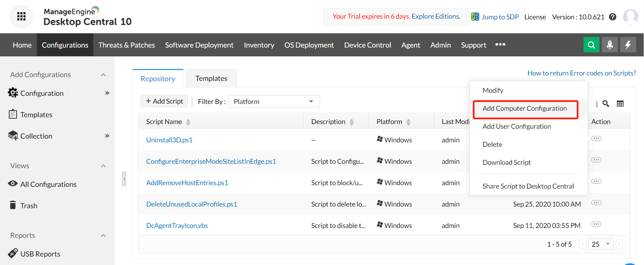Click the Templates document icon in sidebar
644x265 pixels.
pos(13,114)
